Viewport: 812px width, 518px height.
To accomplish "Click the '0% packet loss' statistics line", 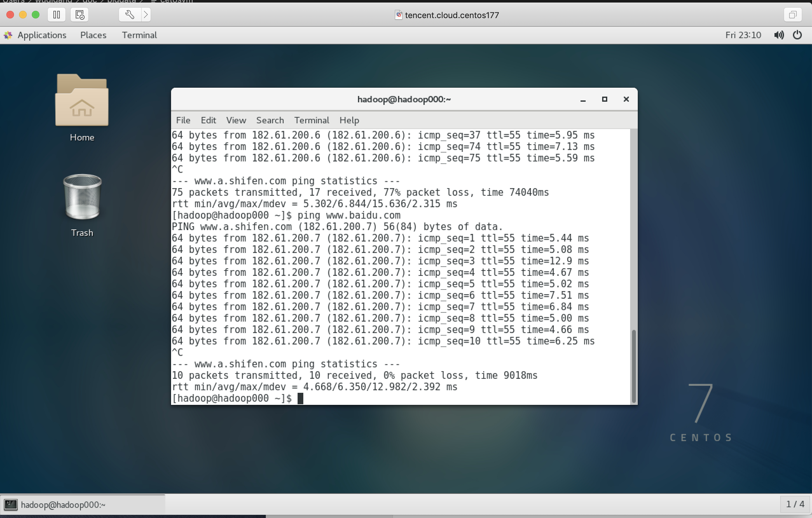I will [355, 375].
